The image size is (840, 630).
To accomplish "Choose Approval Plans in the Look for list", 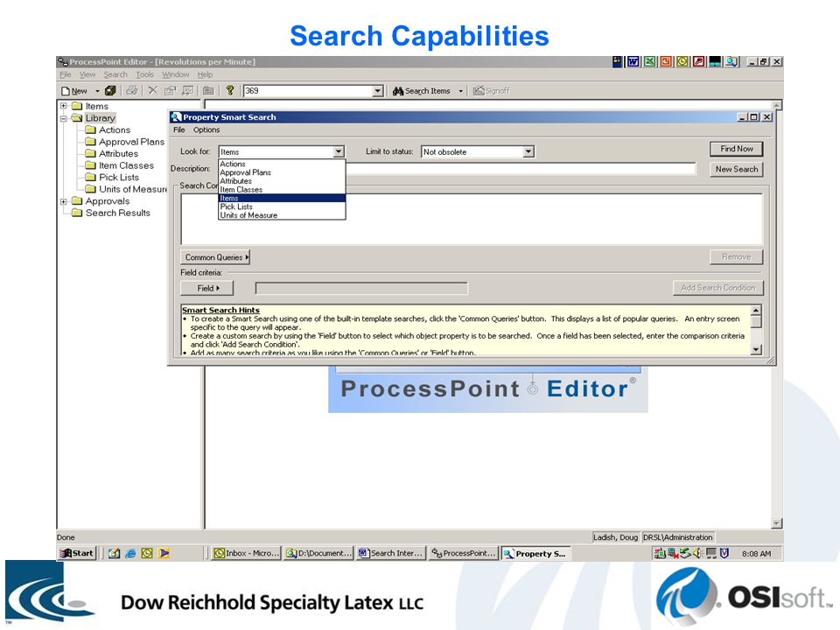I will click(x=282, y=172).
